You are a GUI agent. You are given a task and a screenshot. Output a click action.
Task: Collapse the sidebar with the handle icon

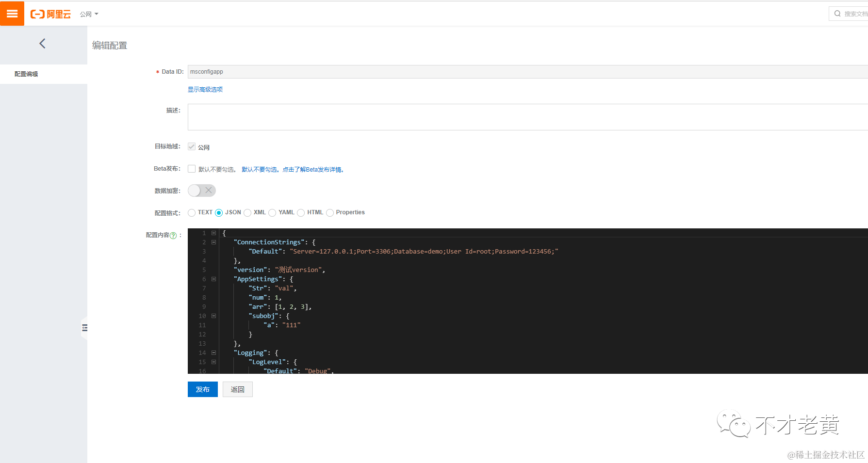[85, 328]
